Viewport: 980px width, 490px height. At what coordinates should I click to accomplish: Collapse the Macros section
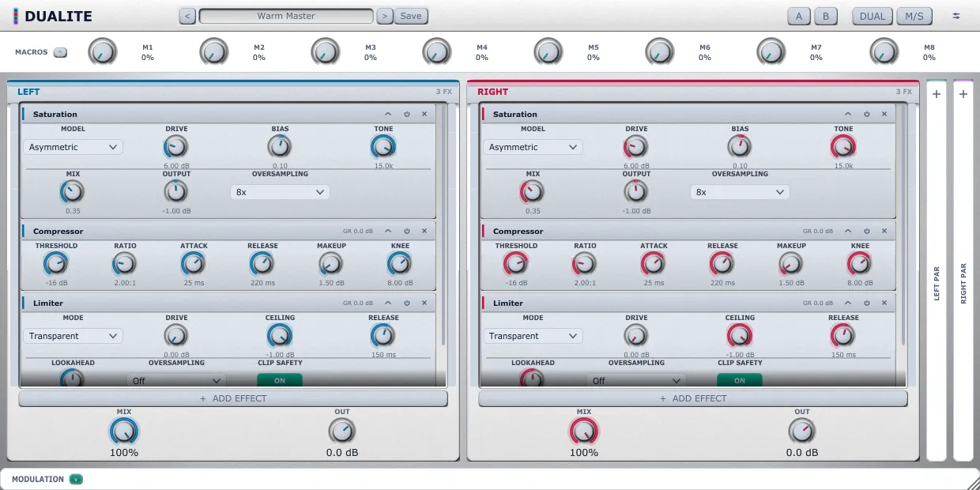point(60,52)
